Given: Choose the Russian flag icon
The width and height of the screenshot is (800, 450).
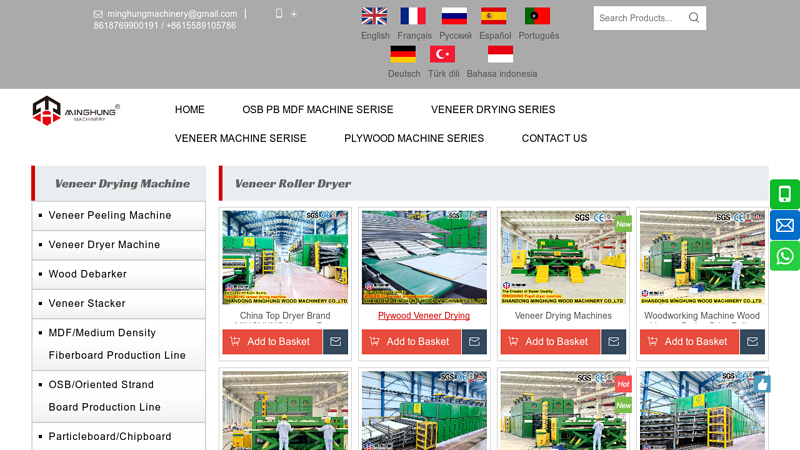Looking at the screenshot, I should (454, 16).
